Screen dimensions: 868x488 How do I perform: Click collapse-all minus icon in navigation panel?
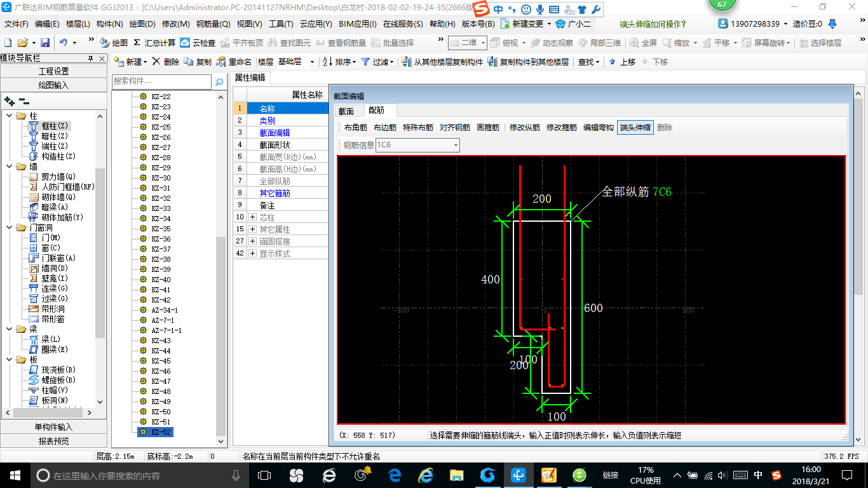[x=24, y=101]
